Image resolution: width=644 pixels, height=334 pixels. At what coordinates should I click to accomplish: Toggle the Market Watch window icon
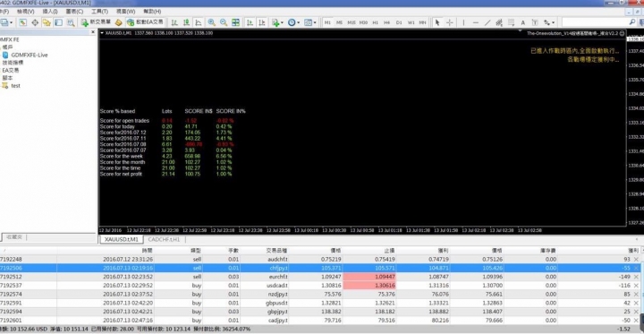click(x=22, y=22)
